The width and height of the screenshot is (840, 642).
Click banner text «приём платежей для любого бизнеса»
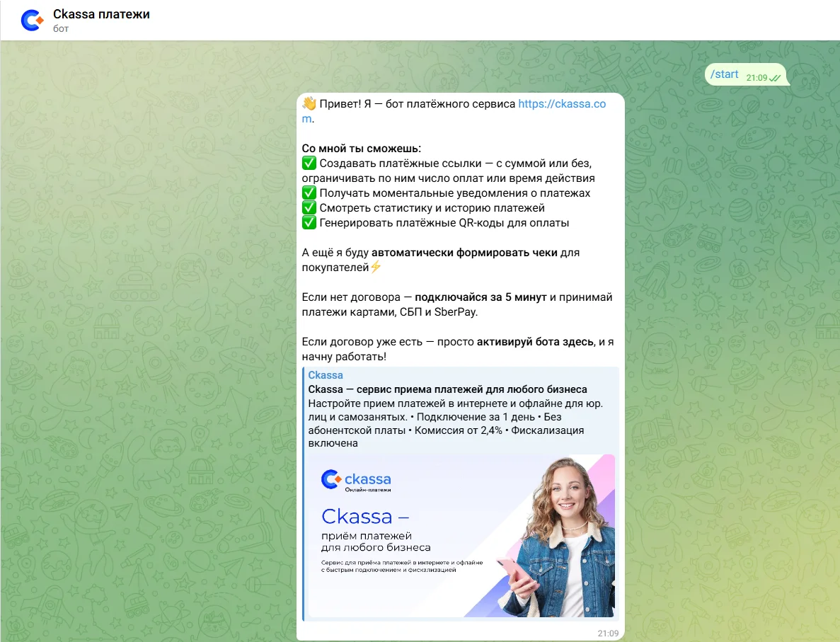pyautogui.click(x=376, y=541)
